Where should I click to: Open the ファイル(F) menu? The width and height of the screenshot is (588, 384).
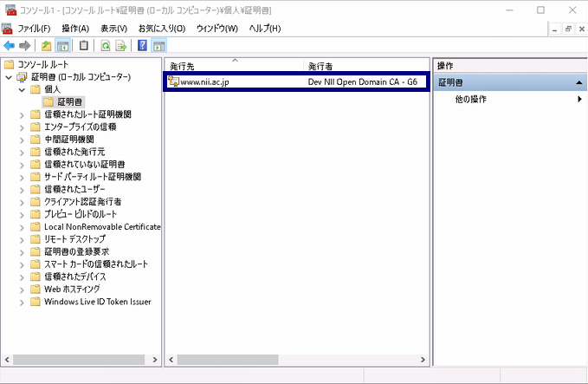tap(34, 29)
